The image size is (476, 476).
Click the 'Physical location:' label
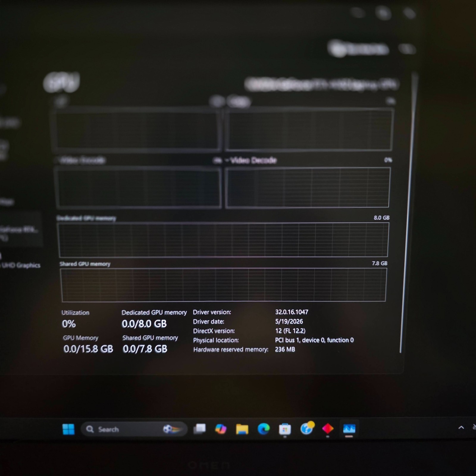[216, 340]
